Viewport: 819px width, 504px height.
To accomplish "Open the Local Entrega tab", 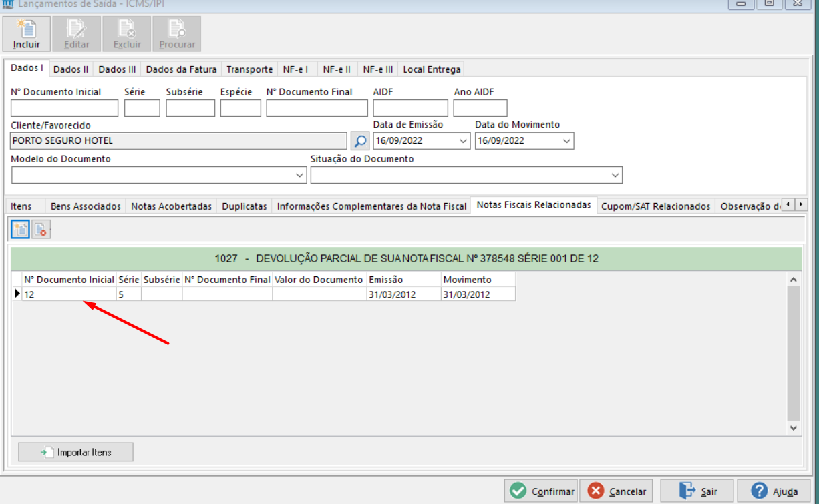I will [x=432, y=69].
